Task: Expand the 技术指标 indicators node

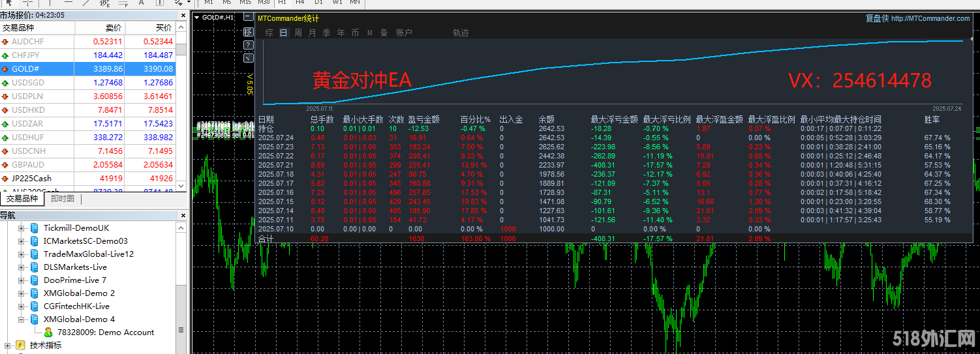Action: click(x=7, y=346)
